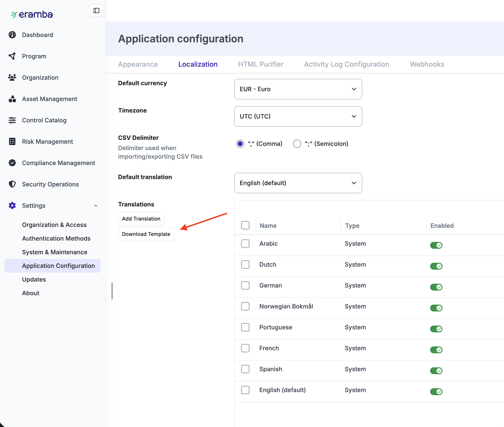Open the Webhooks tab
Viewport: 504px width, 427px height.
(427, 64)
